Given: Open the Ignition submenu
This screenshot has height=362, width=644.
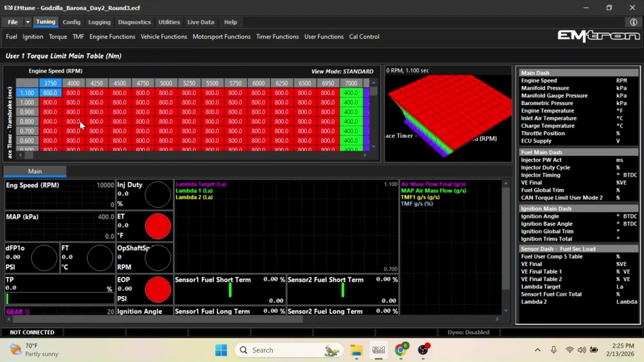Looking at the screenshot, I should click(33, 37).
